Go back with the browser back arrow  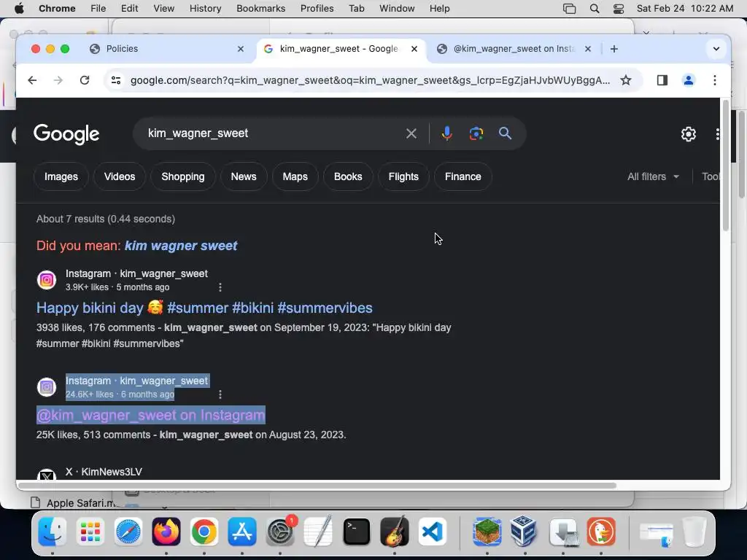point(32,80)
